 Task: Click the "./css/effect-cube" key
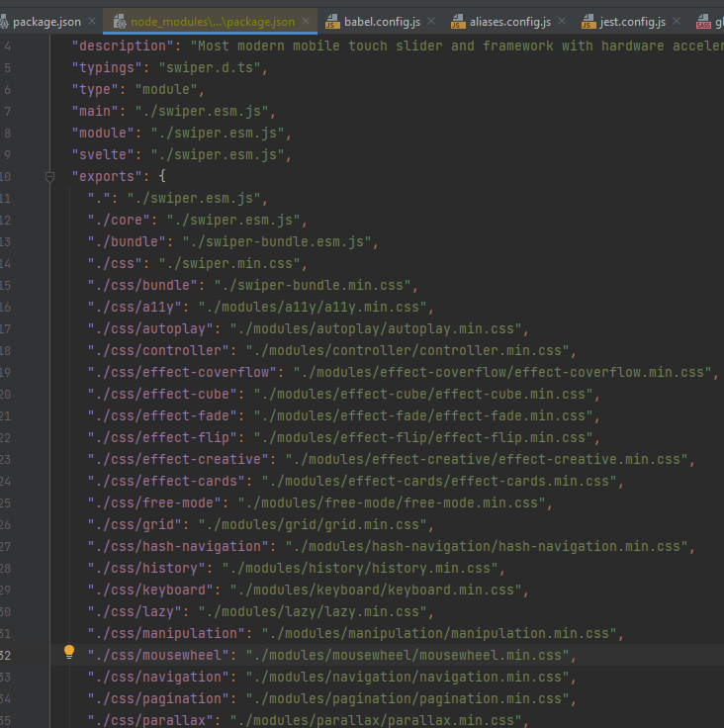pos(162,395)
